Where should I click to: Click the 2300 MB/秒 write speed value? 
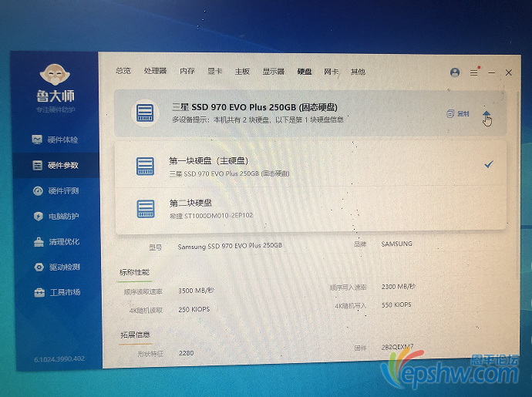tap(399, 287)
